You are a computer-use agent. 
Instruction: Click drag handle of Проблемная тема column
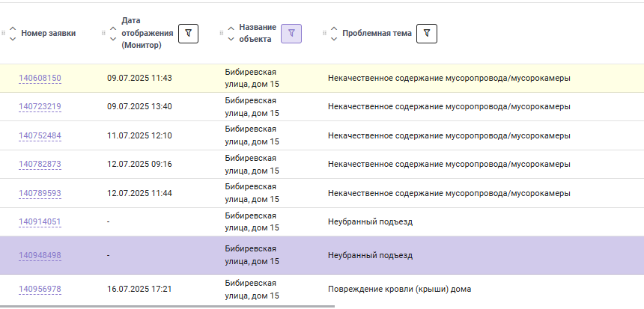pyautogui.click(x=324, y=33)
